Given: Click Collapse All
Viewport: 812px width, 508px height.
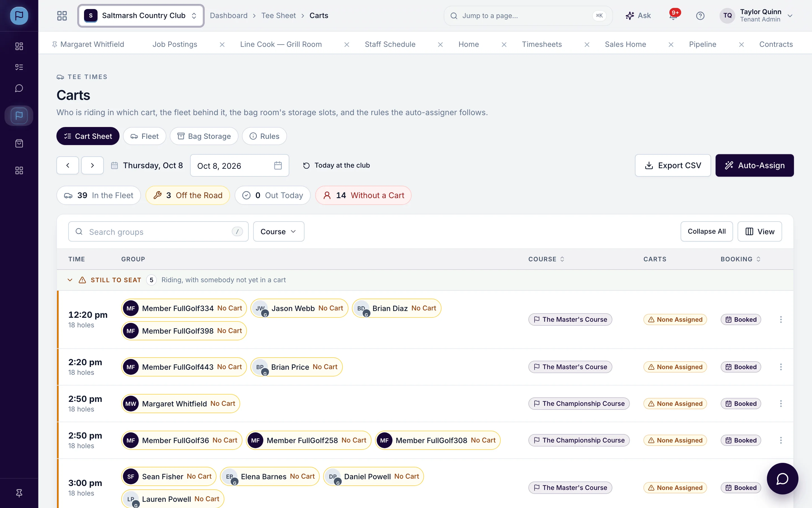Looking at the screenshot, I should 707,231.
